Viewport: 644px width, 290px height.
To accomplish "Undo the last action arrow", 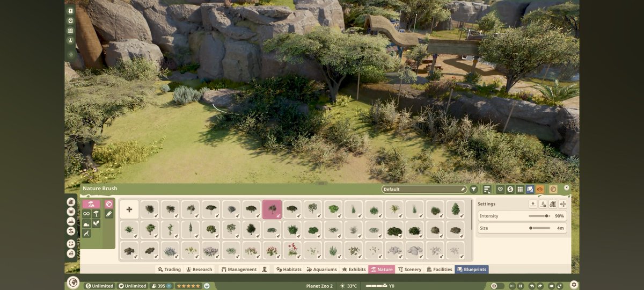I will point(531,286).
